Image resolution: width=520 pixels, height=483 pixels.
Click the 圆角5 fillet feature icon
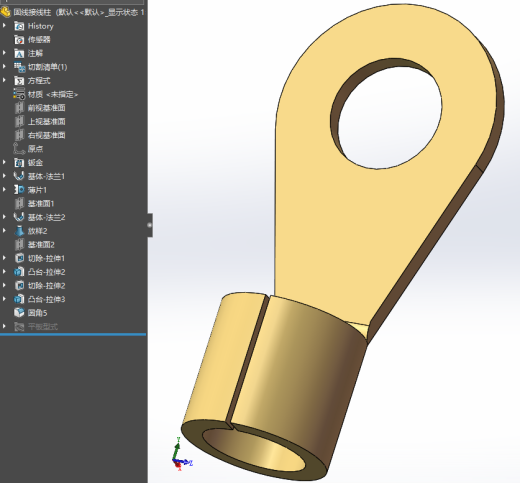(x=19, y=313)
